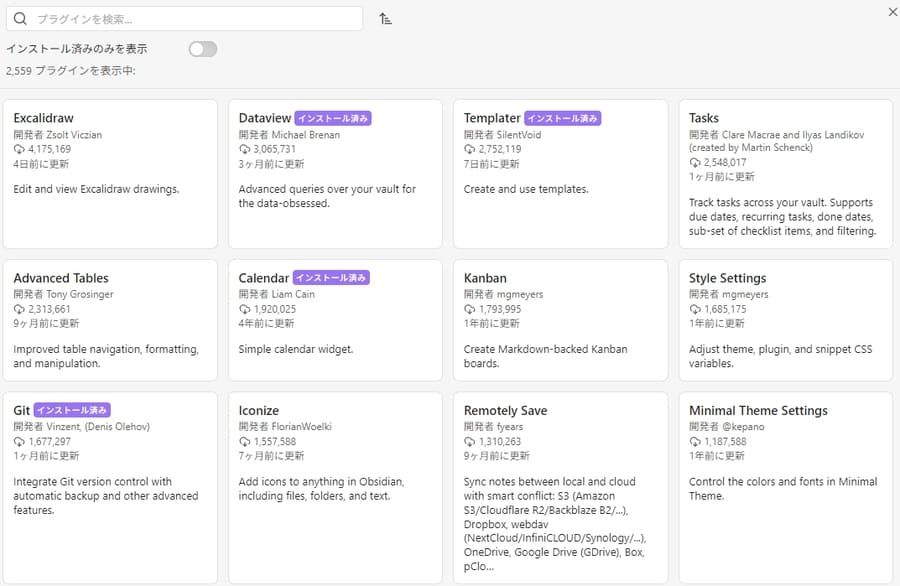Viewport: 900px width, 586px height.
Task: Open the Calendar plugin title
Action: coord(263,278)
